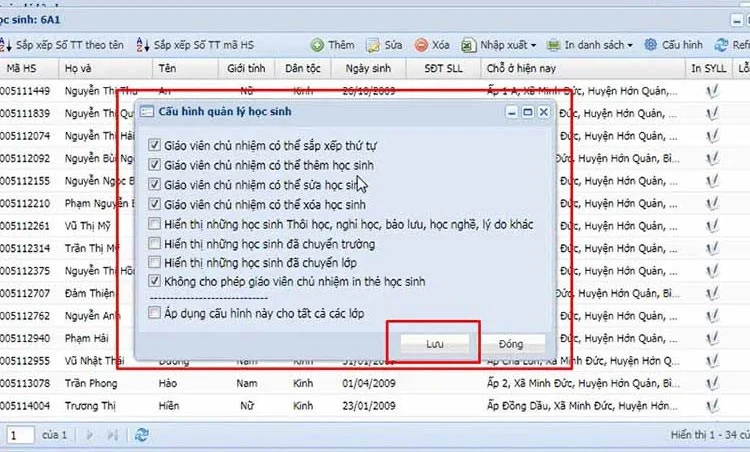Open the In danh sách dropdown menu
The height and width of the screenshot is (452, 750).
pos(598,45)
